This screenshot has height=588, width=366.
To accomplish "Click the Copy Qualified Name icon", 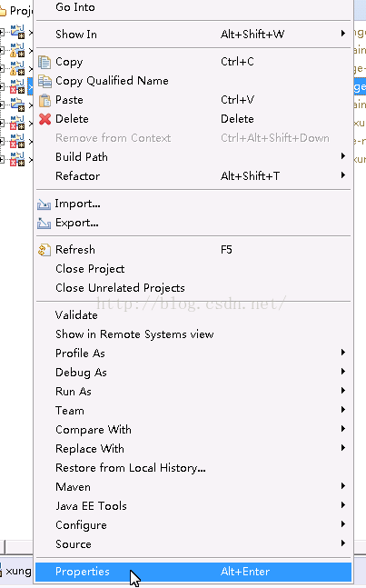I will (45, 81).
